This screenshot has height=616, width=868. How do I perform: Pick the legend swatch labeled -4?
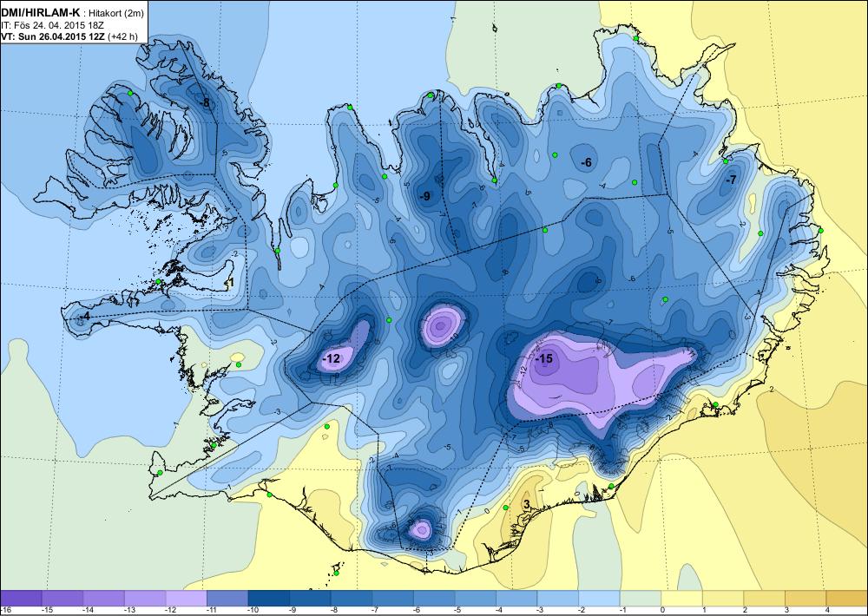click(516, 599)
